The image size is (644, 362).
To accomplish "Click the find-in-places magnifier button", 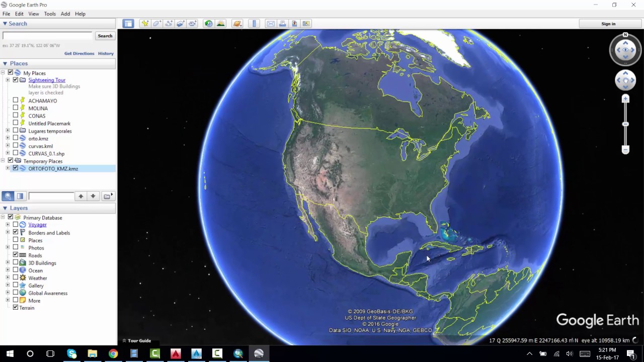I will coord(8,196).
